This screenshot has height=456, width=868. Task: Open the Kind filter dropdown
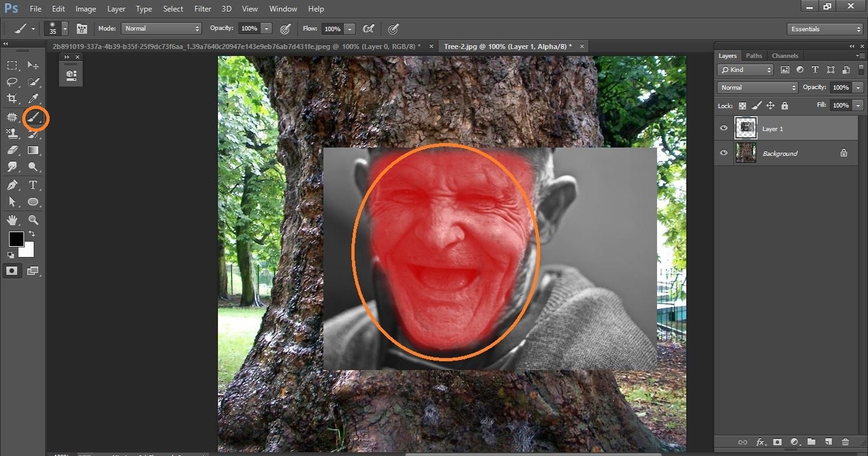tap(745, 69)
